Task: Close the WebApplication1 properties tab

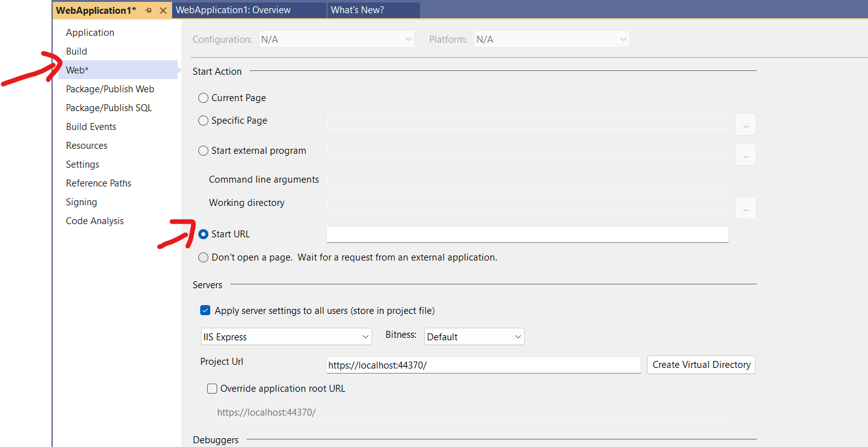Action: tap(163, 11)
